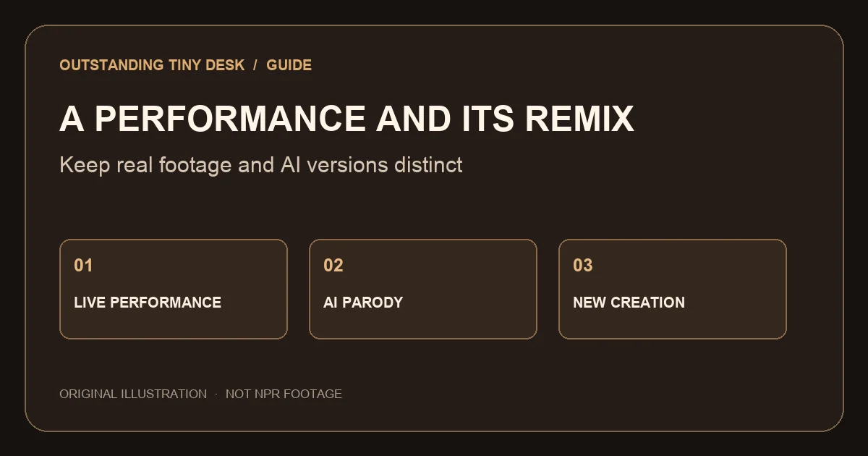Screen dimensions: 868x456
Task: Click the 'Not NPR Footage' footer text
Action: pos(284,394)
